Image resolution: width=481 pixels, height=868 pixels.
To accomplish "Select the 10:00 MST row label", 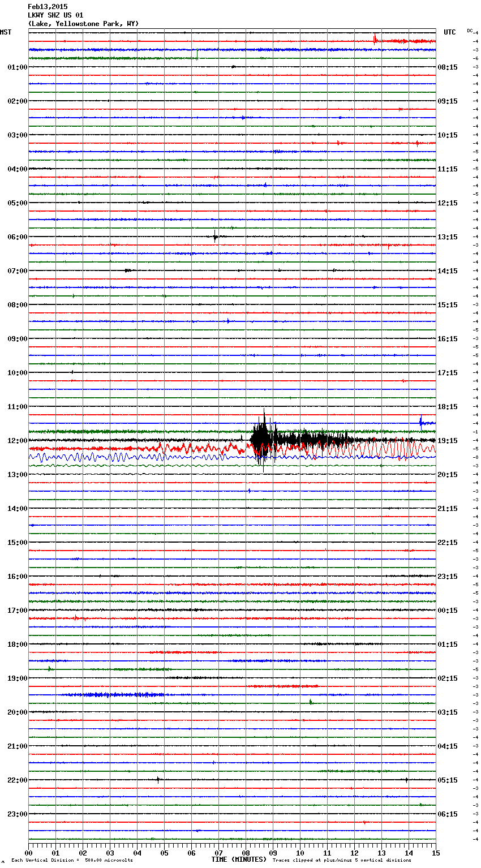I will click(x=18, y=373).
